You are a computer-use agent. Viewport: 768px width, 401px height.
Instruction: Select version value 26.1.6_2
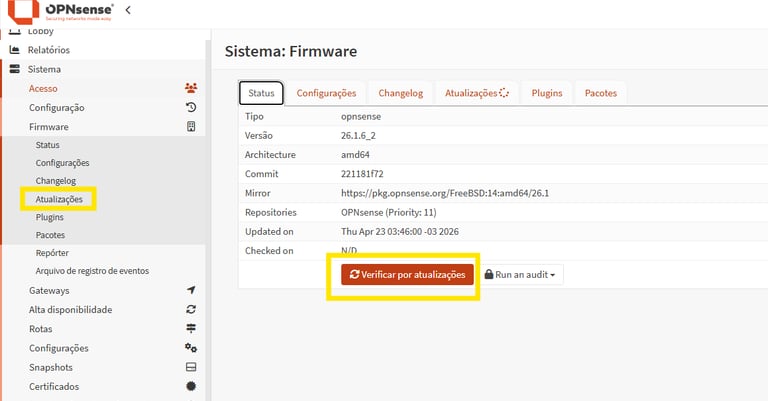pos(358,136)
